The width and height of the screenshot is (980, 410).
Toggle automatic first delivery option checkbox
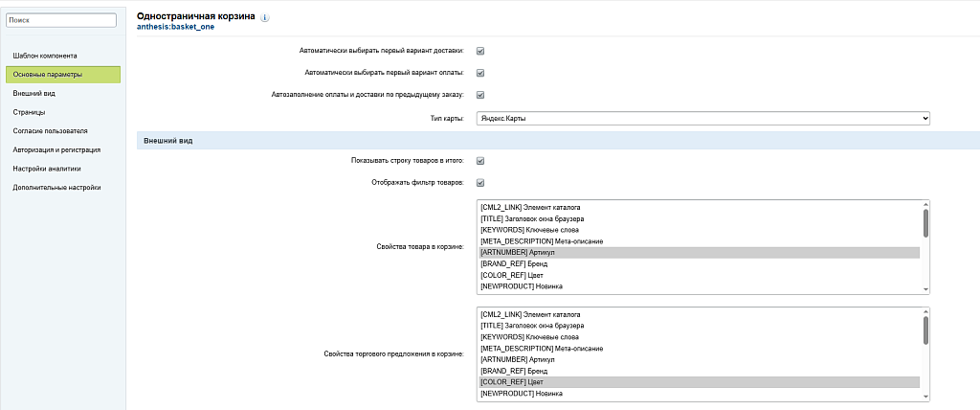pyautogui.click(x=480, y=51)
